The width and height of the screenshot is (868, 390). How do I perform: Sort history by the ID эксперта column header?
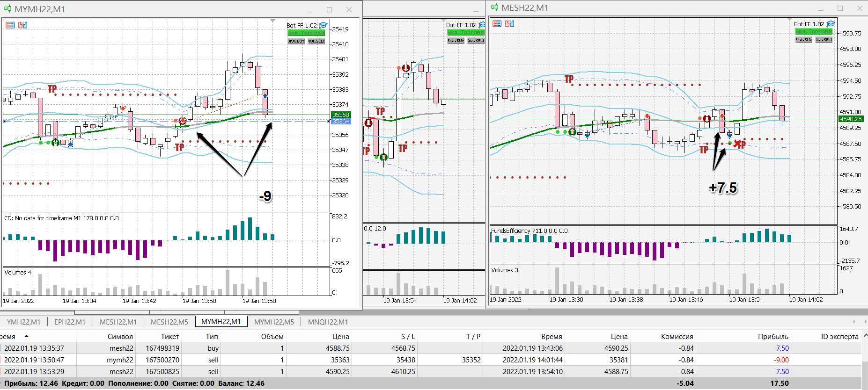[840, 336]
